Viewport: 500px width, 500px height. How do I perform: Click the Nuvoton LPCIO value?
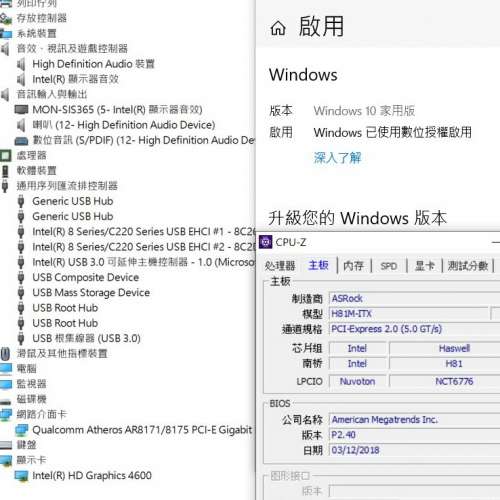(x=357, y=381)
